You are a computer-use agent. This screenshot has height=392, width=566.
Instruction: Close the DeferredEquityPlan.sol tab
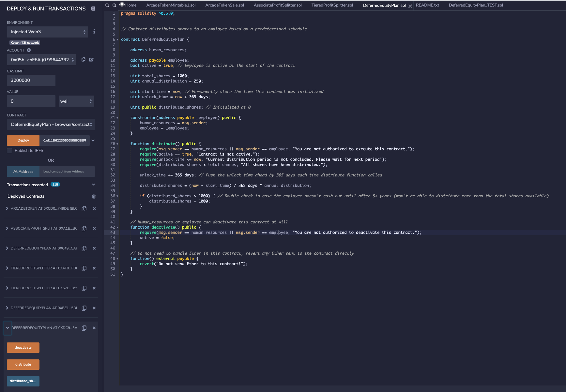point(410,6)
